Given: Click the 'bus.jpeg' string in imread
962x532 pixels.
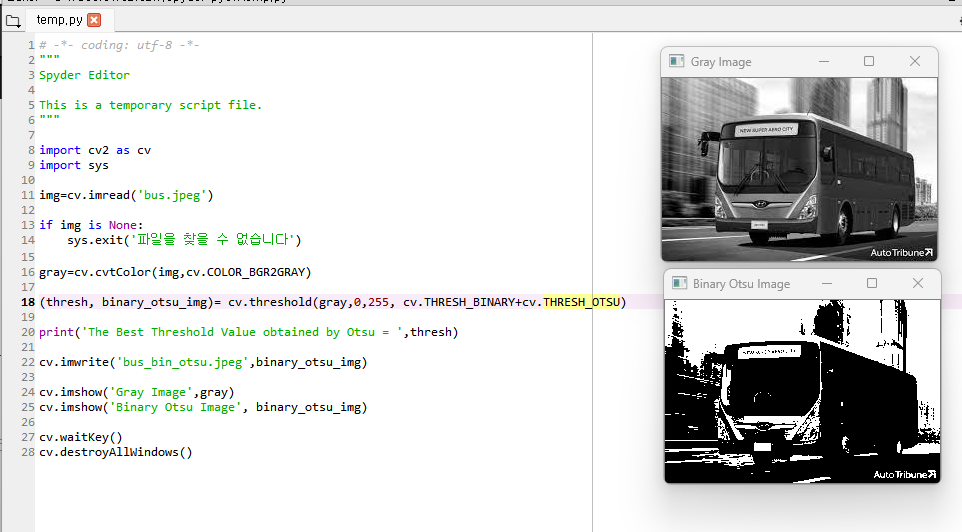Looking at the screenshot, I should click(172, 195).
